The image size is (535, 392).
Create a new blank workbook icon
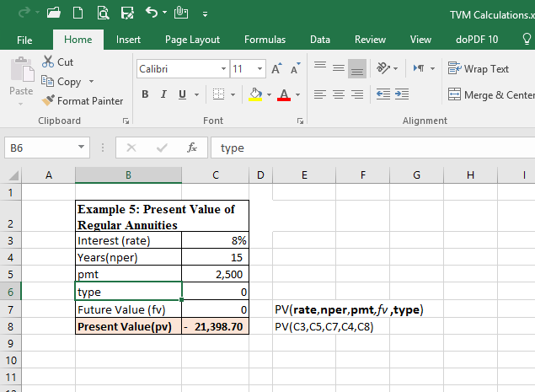[78, 13]
